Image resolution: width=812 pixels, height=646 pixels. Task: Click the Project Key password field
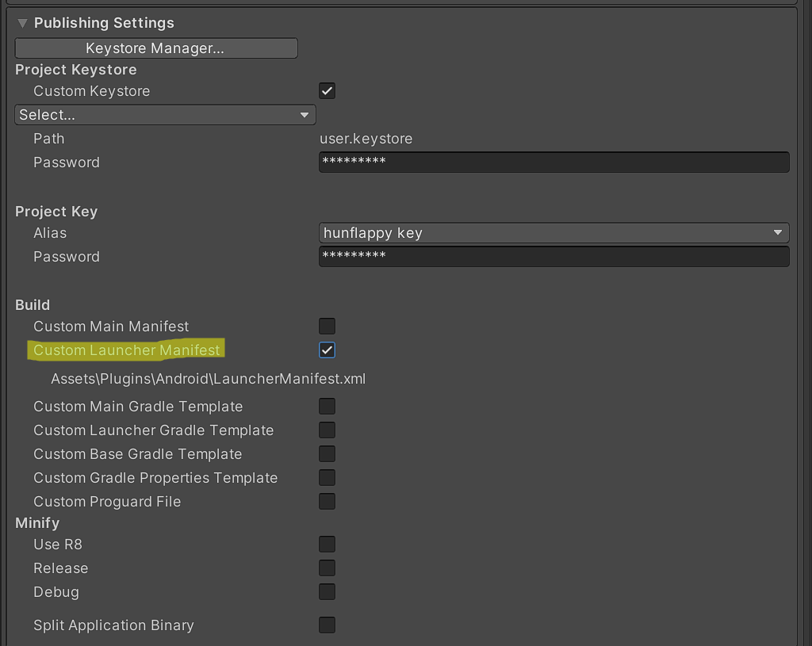(x=553, y=257)
